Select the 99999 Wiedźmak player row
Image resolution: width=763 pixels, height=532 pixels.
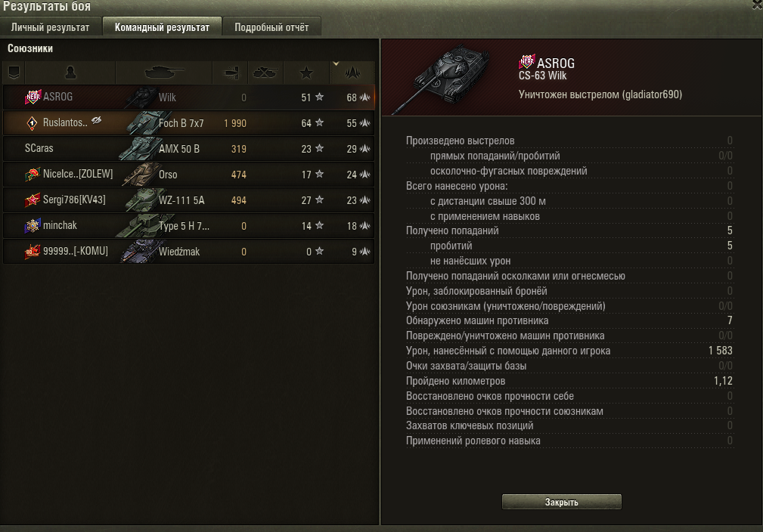click(x=189, y=252)
